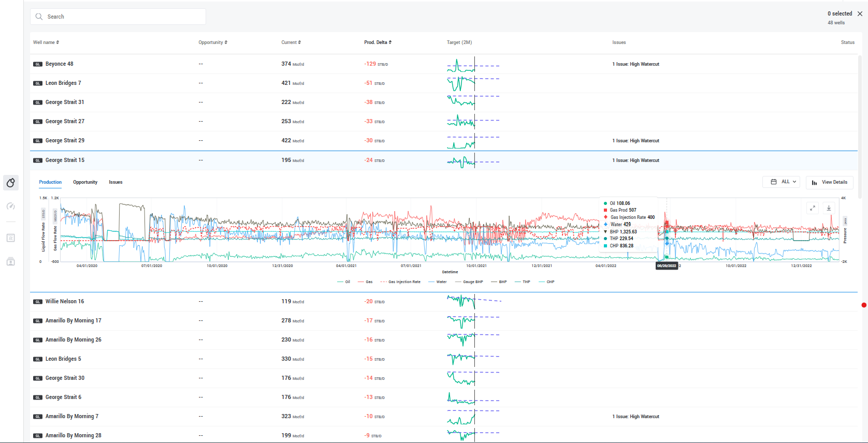Click the magnifier icon in the search box

39,17
